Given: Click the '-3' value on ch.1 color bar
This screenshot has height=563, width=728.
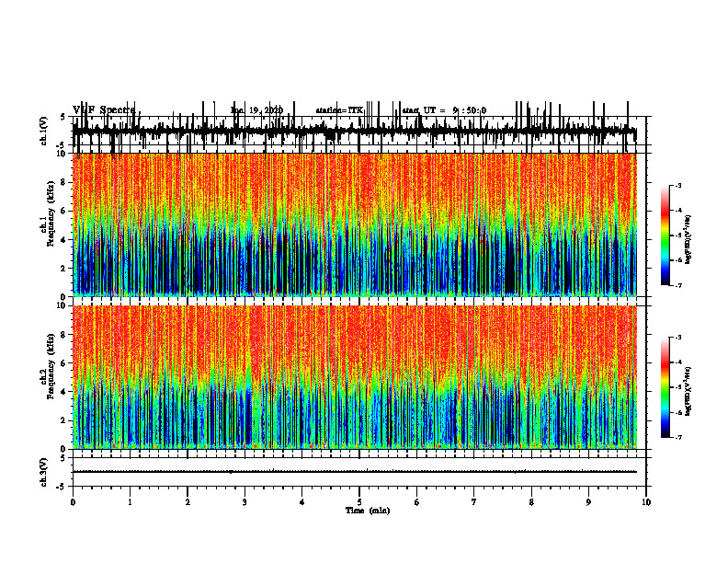Looking at the screenshot, I should 678,185.
